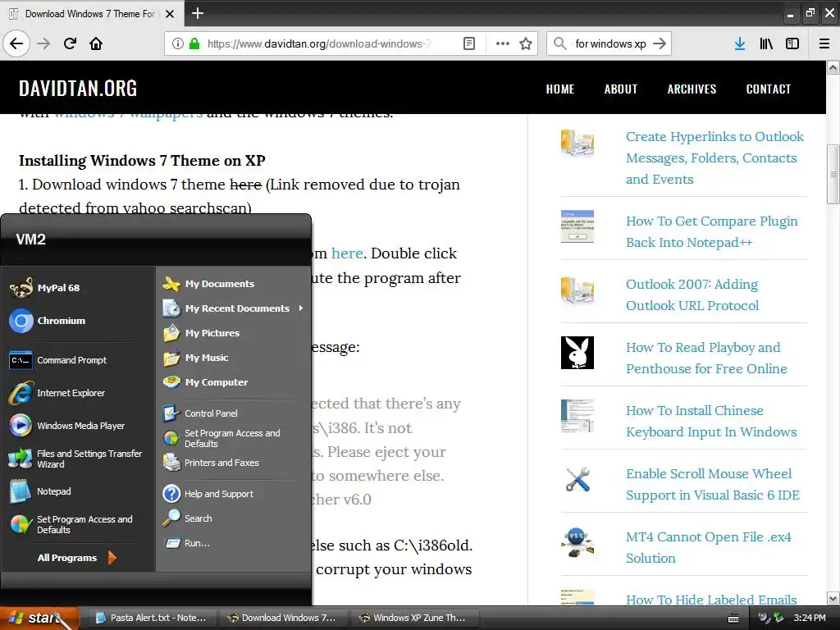Open Control Panel from Start menu
Image resolution: width=840 pixels, height=630 pixels.
tap(233, 413)
